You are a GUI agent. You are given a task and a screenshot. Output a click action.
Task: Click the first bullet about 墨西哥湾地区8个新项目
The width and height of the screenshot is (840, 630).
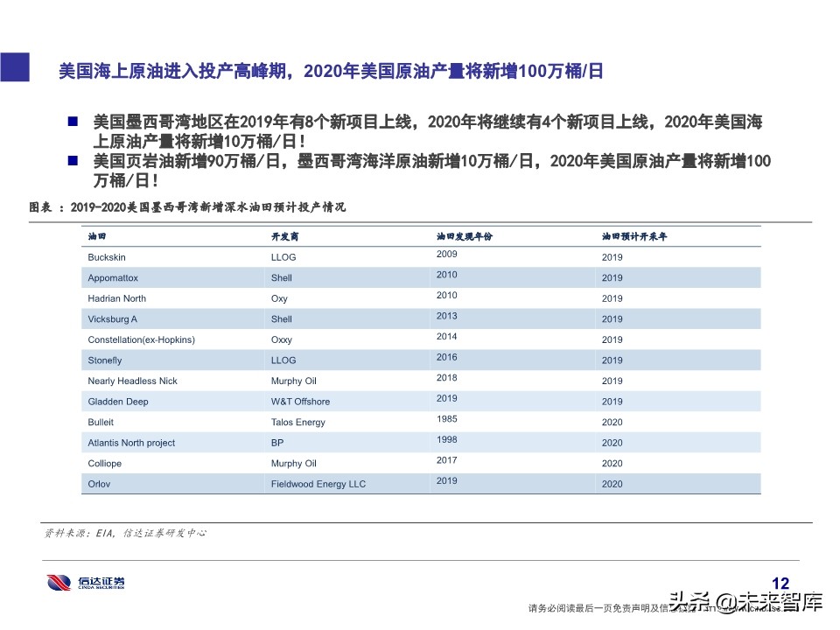[x=428, y=131]
